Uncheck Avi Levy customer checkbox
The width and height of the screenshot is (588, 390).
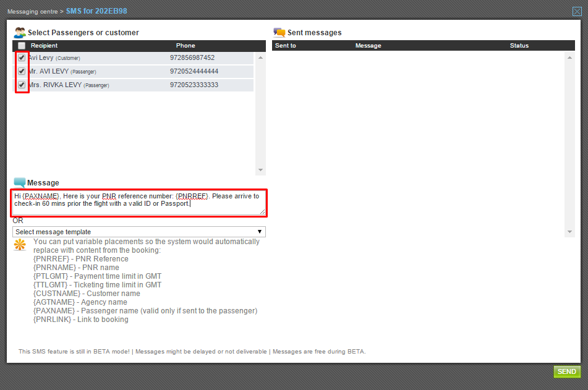22,57
